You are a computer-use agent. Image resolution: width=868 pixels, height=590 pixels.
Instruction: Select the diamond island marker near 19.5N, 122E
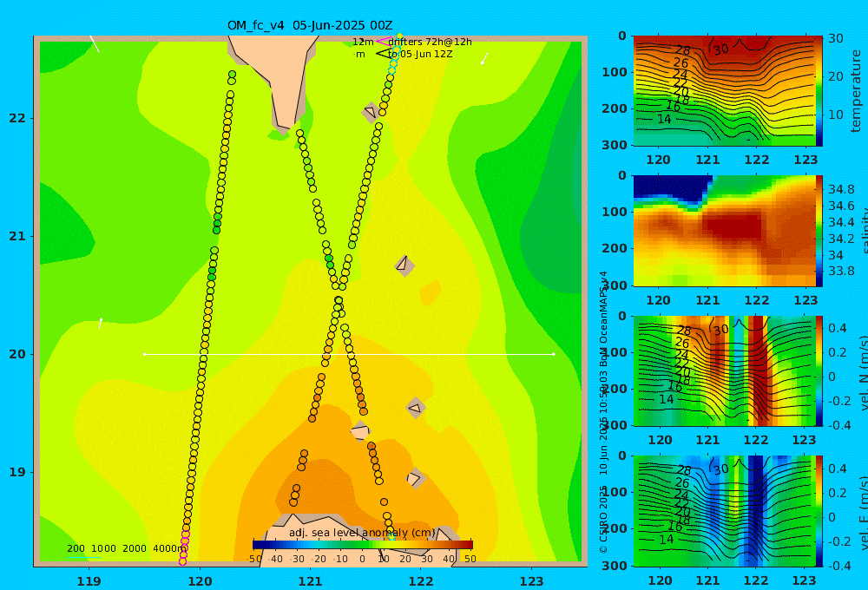point(415,409)
